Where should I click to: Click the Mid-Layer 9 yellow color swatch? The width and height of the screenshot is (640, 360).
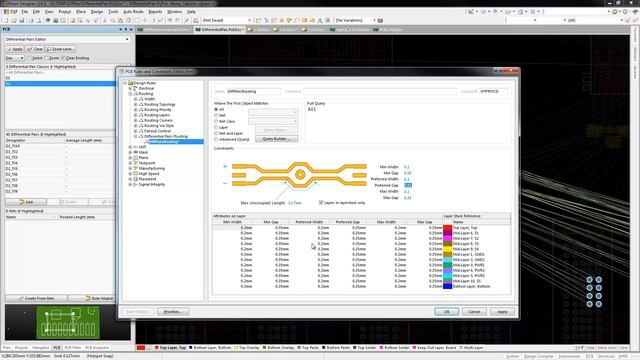(447, 249)
